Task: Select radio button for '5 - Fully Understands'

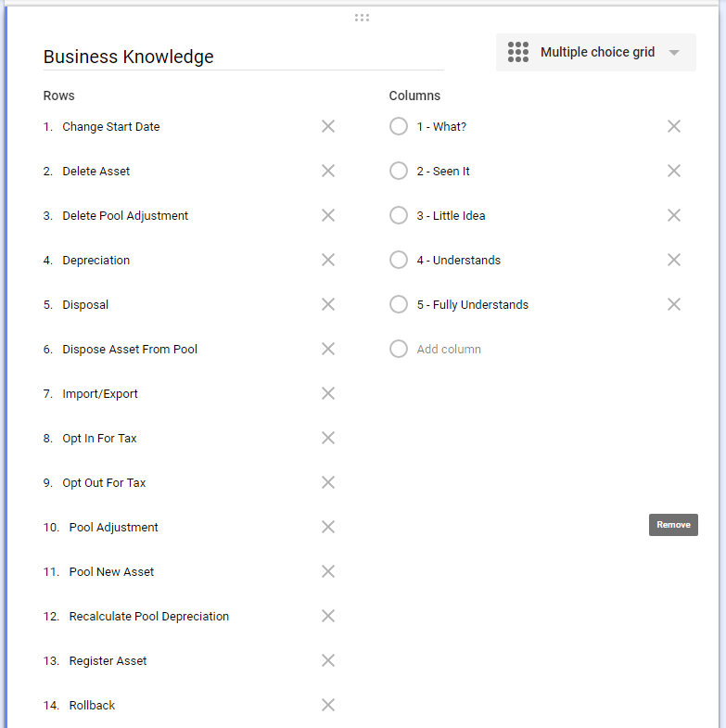Action: pyautogui.click(x=399, y=304)
